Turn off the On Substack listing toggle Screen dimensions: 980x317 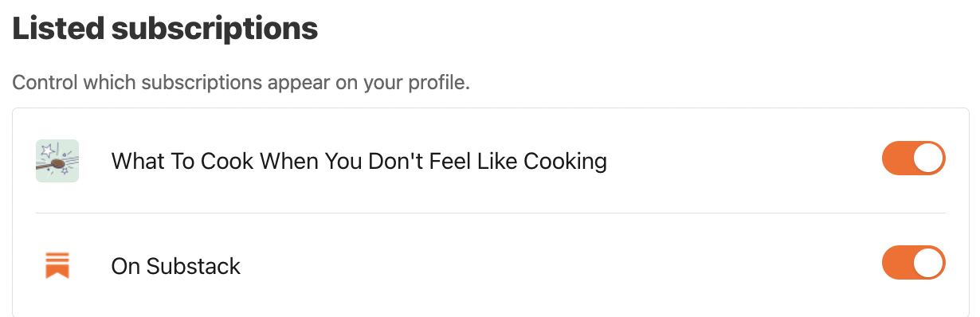913,263
